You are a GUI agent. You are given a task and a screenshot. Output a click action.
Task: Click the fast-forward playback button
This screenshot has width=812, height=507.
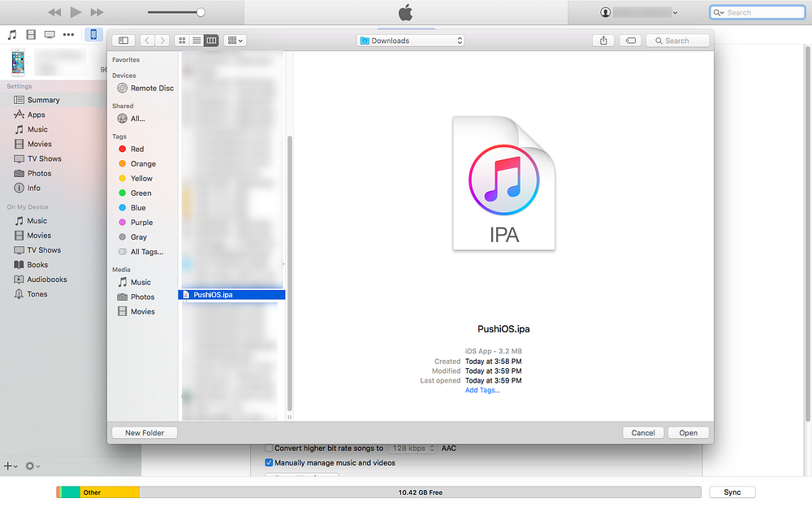click(x=97, y=12)
